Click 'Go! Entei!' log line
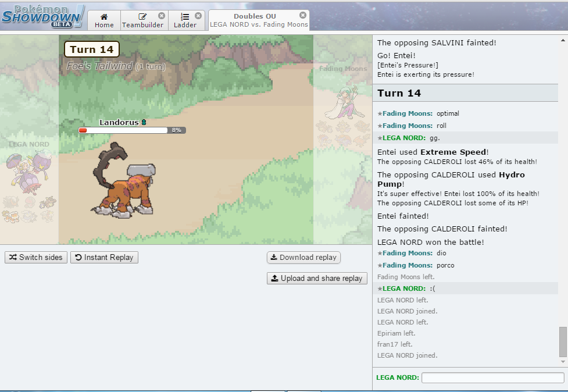This screenshot has height=392, width=568. pos(396,55)
